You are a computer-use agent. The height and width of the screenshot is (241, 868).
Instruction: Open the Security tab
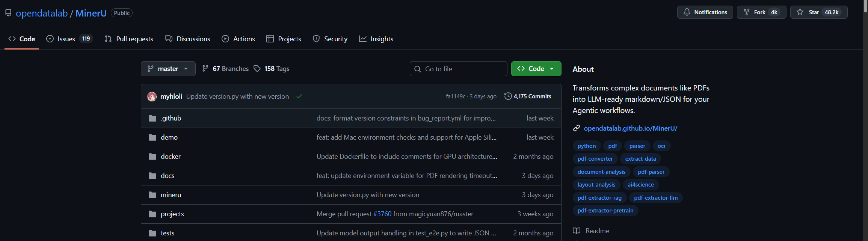click(x=330, y=39)
